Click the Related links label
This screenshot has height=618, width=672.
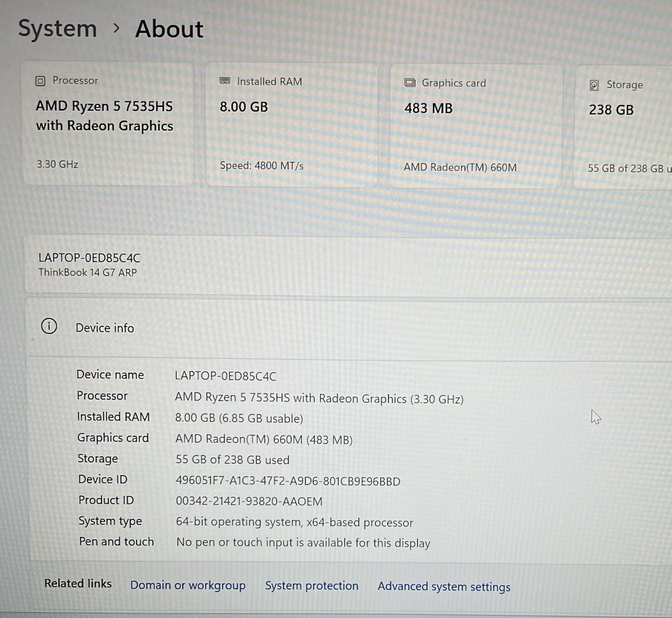tap(78, 584)
